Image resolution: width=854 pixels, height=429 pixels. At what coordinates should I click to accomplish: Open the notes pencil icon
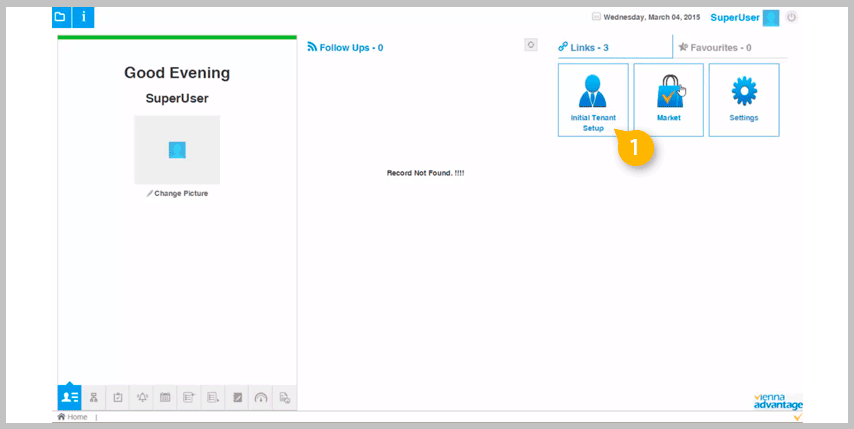point(237,397)
